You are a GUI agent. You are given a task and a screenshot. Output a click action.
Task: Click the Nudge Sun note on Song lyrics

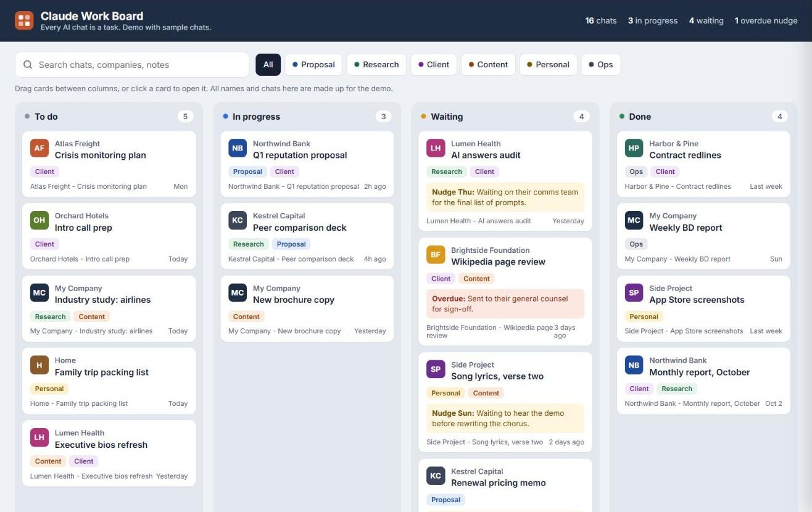(x=505, y=418)
